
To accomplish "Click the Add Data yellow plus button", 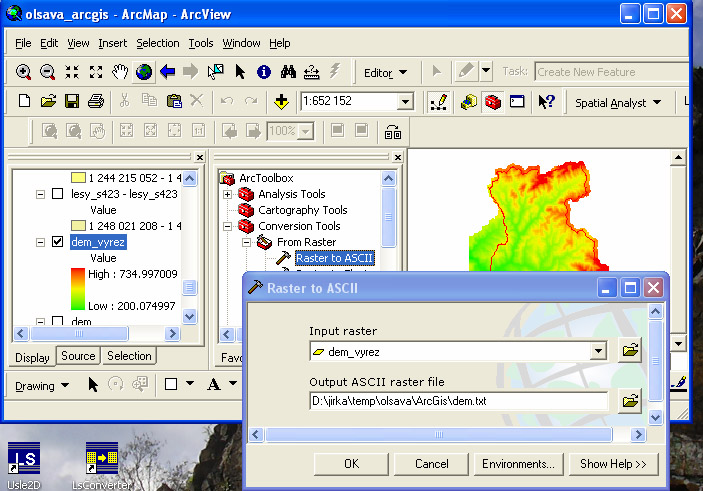I will (281, 102).
